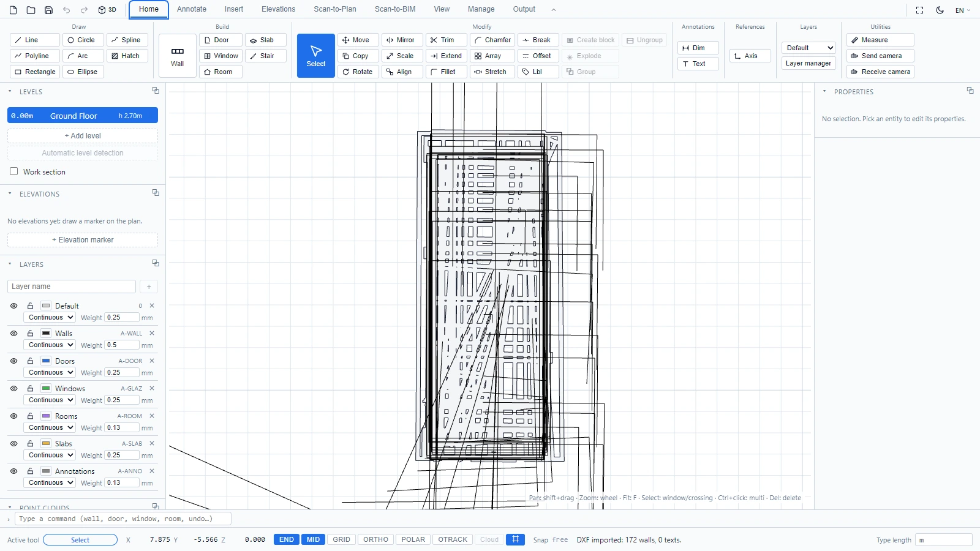980x551 pixels.
Task: Click the command line input field
Action: click(123, 519)
